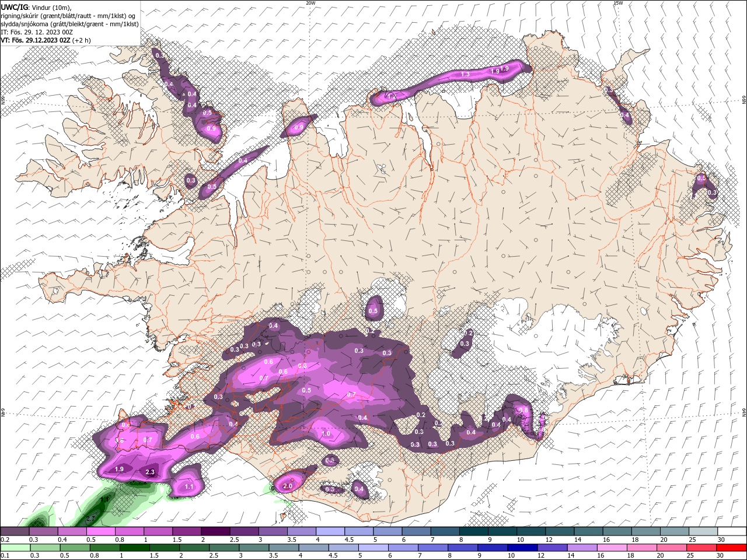
Task: Click the '1.1' value off the southwest coast
Action: click(189, 487)
